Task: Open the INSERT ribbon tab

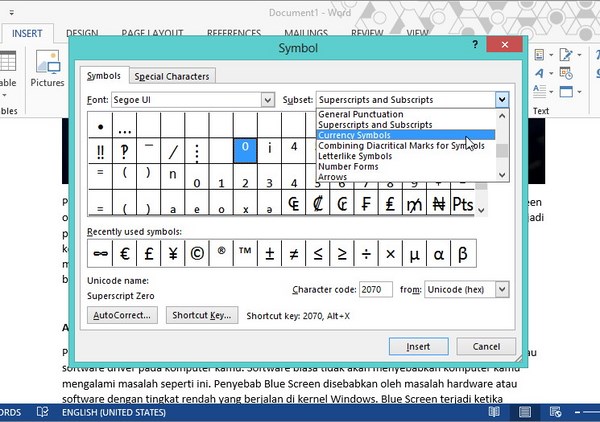Action: (x=27, y=33)
